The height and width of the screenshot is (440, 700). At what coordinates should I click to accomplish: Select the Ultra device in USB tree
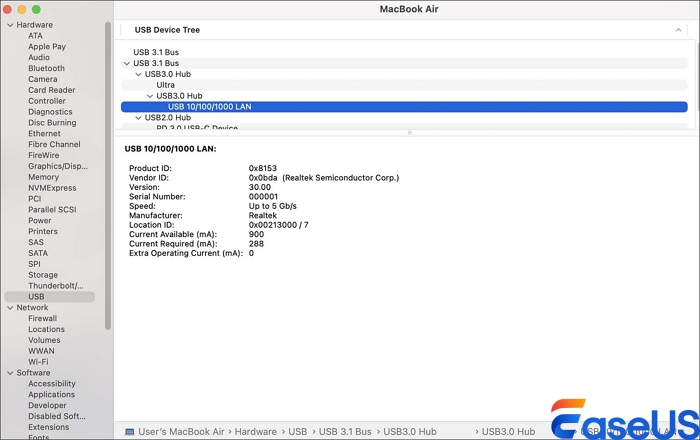pyautogui.click(x=404, y=85)
